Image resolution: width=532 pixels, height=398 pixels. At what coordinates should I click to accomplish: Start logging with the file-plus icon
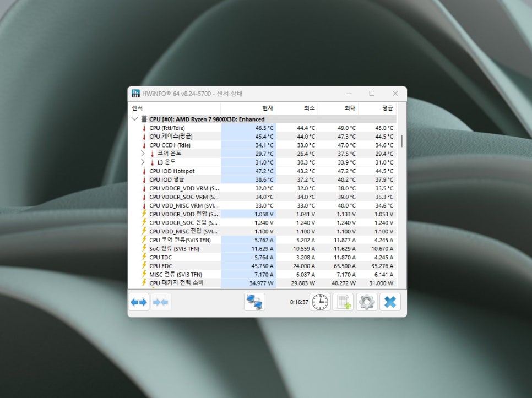point(343,302)
